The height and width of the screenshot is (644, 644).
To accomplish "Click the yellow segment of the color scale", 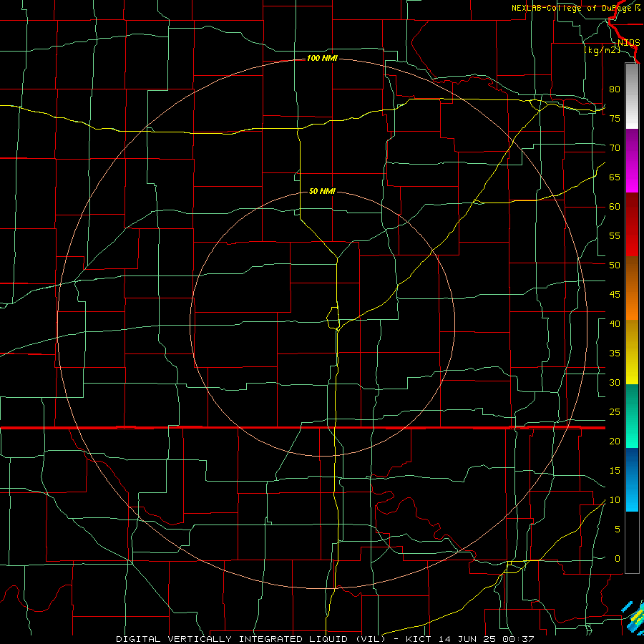I will [632, 352].
